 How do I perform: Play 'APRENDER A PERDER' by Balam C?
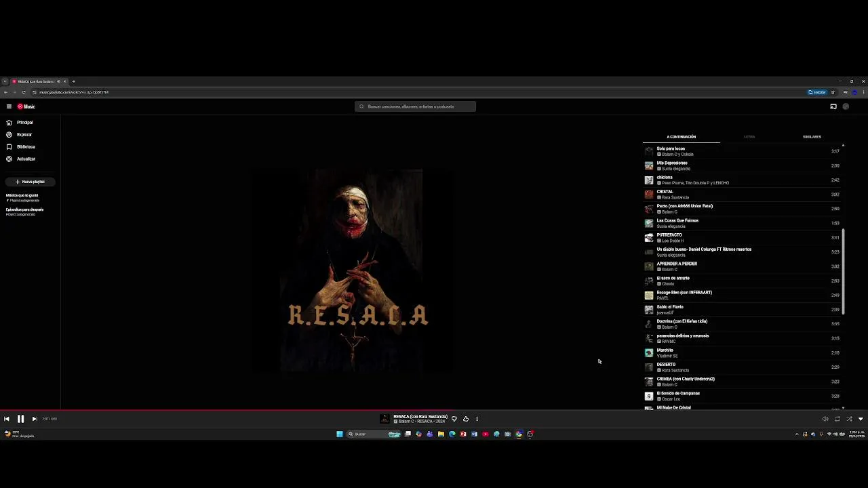743,266
